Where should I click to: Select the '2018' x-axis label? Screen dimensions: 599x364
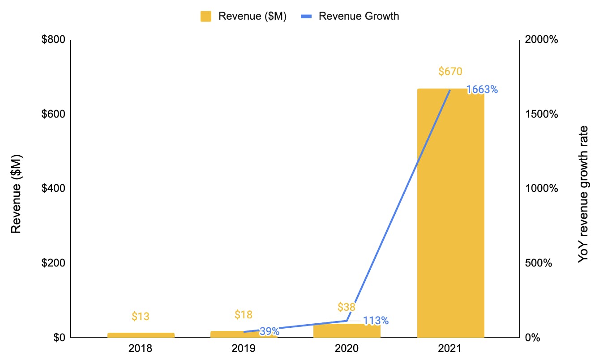coord(141,349)
